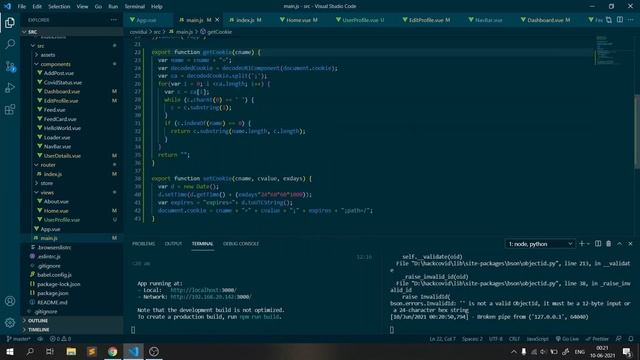Viewport: 640px width, 360px height.
Task: Open the localhost:3000 link in terminal
Action: coord(203,290)
